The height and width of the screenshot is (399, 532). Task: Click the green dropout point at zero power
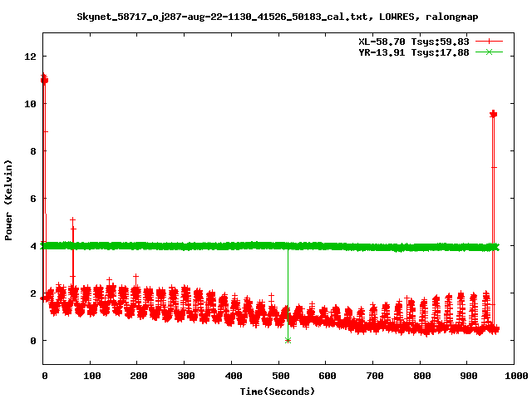(288, 340)
